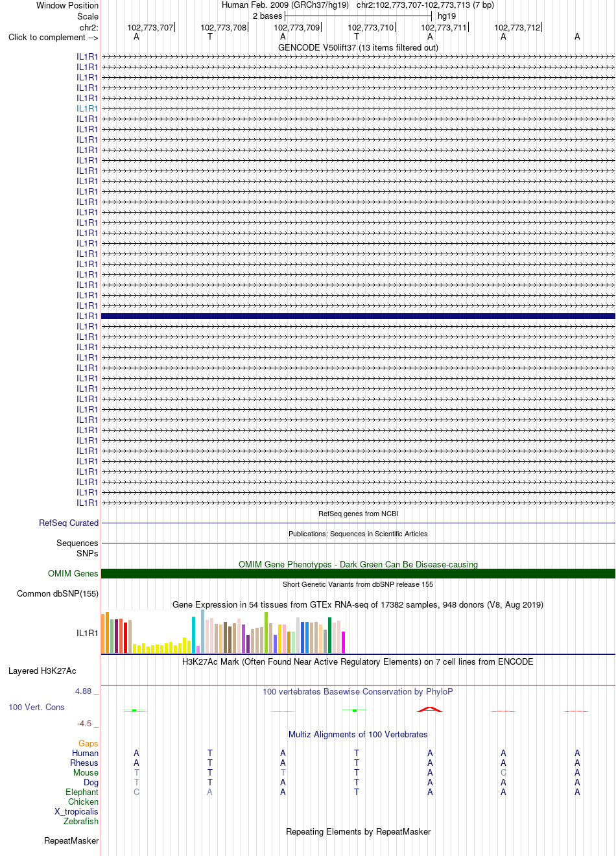Open the GENCODE V50lift37 track title

pos(358,47)
